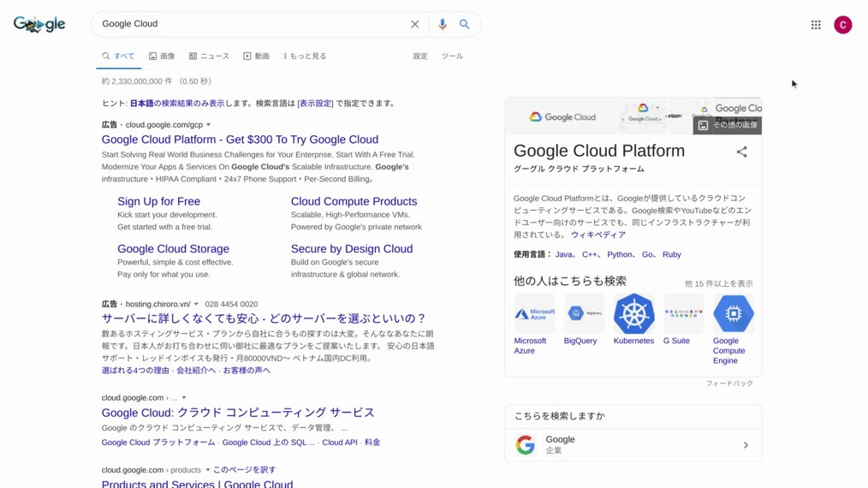Viewport: 868px width, 488px height.
Task: Click フィードバック link under panel
Action: click(729, 384)
